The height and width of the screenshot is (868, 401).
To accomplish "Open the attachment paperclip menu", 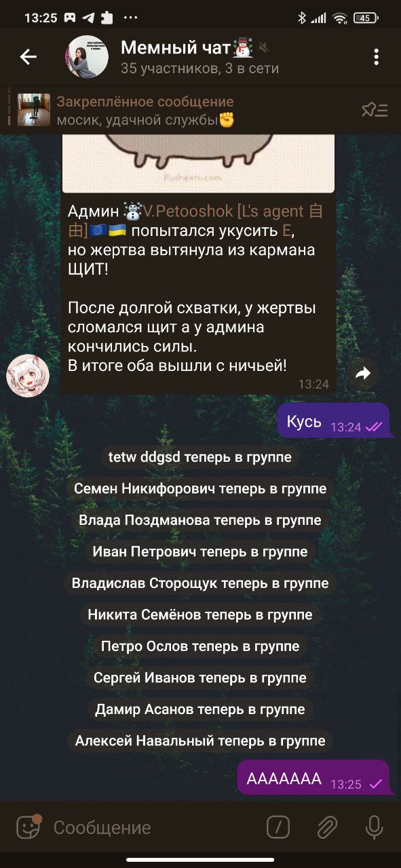I will pyautogui.click(x=327, y=827).
